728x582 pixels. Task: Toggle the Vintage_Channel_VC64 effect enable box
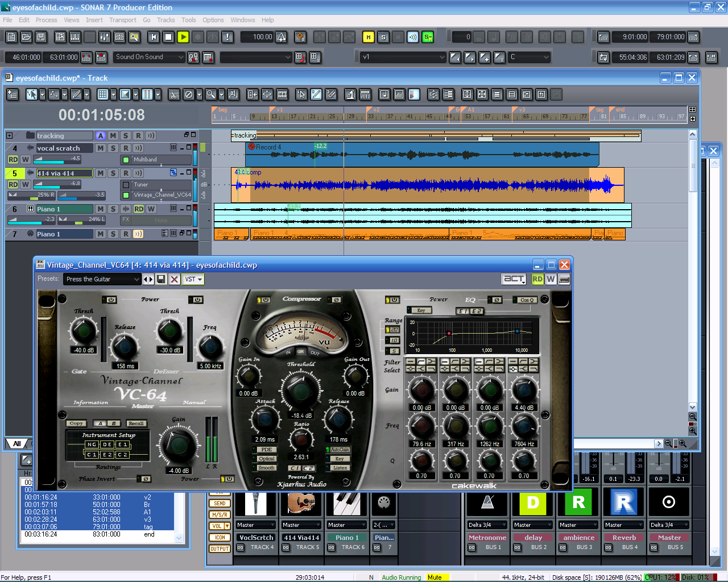click(x=126, y=195)
